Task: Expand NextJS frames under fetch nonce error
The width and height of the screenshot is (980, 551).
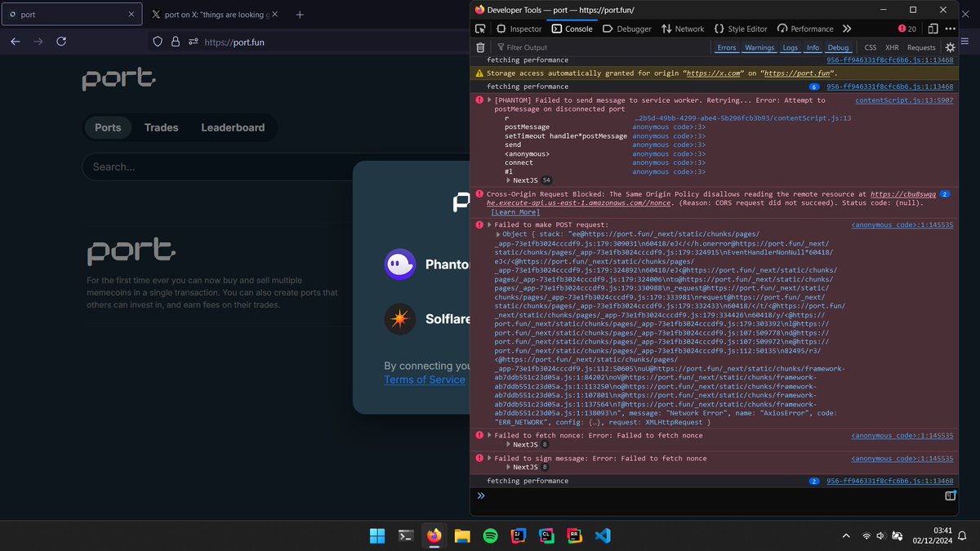Action: tap(509, 444)
